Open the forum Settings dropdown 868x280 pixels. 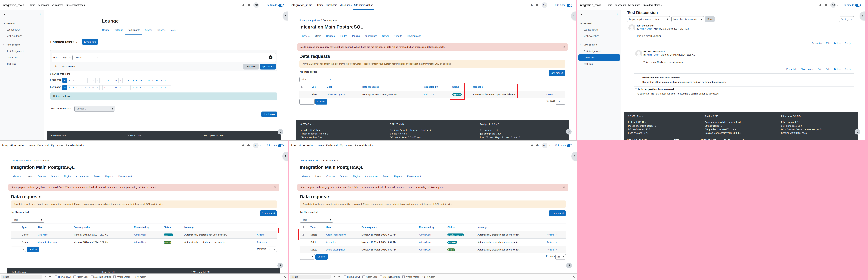846,19
